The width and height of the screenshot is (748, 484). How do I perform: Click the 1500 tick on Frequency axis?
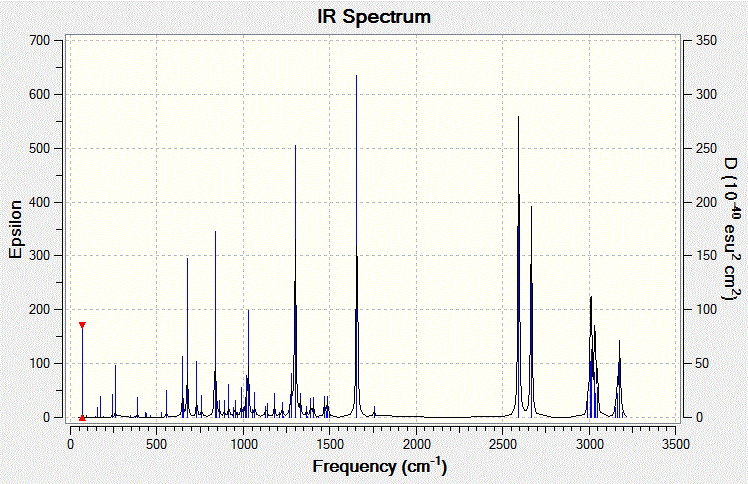click(330, 444)
